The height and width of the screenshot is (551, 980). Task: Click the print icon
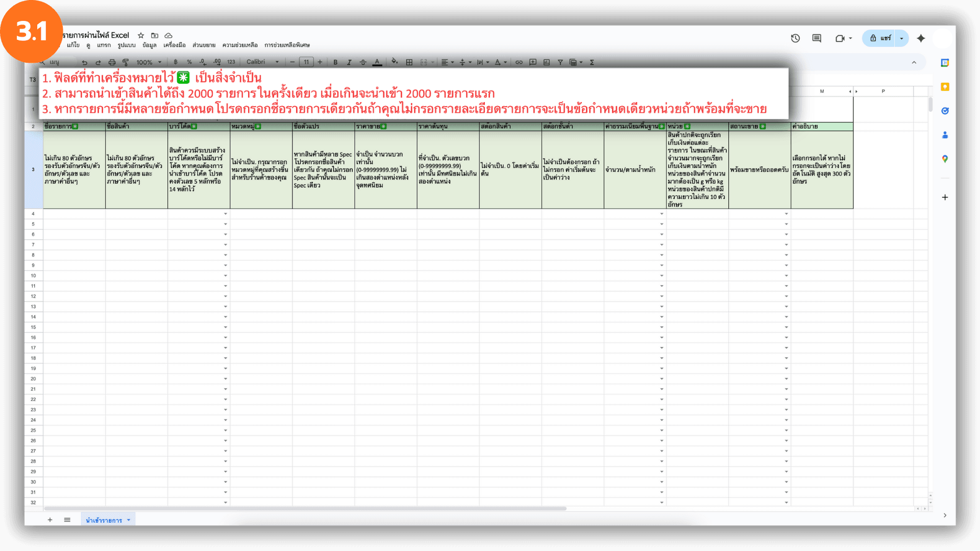tap(112, 62)
